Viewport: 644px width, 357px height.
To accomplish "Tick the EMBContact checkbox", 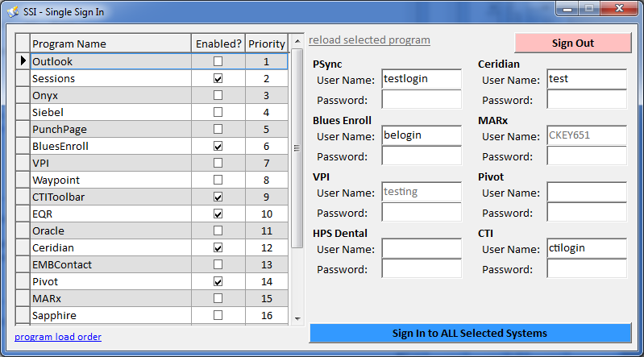I will coord(218,264).
